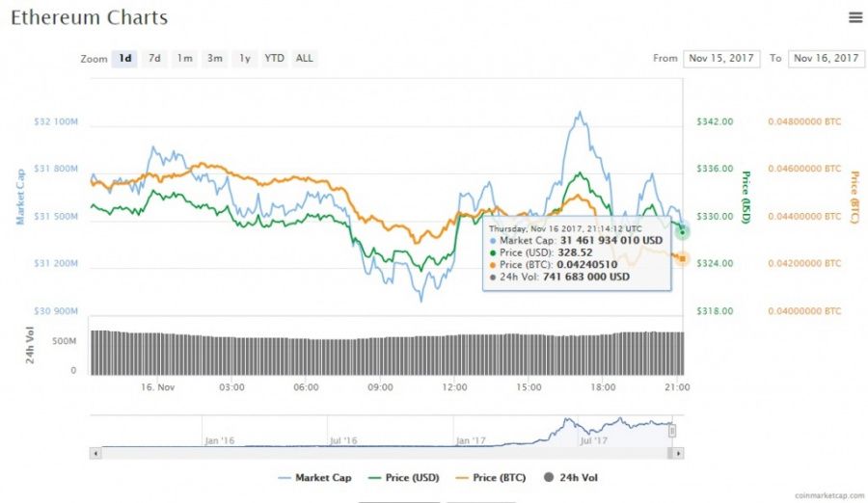Select the YTD zoom range
Viewport: 868px width, 503px height.
pos(275,58)
